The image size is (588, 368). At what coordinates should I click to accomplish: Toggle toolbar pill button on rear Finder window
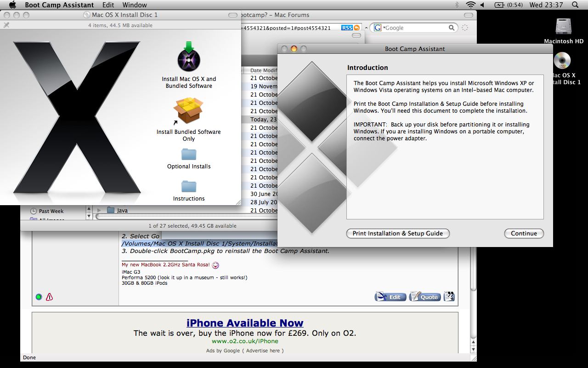[357, 35]
